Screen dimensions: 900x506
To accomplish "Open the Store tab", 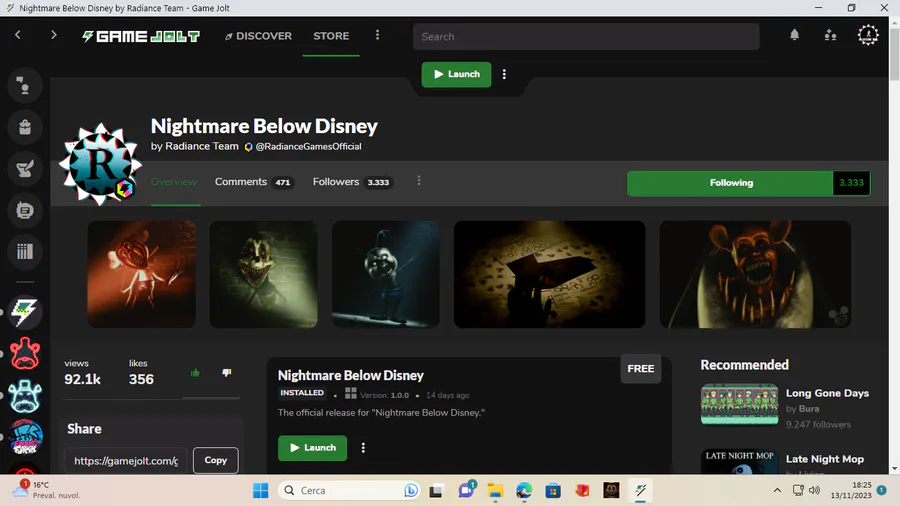I will coord(331,36).
